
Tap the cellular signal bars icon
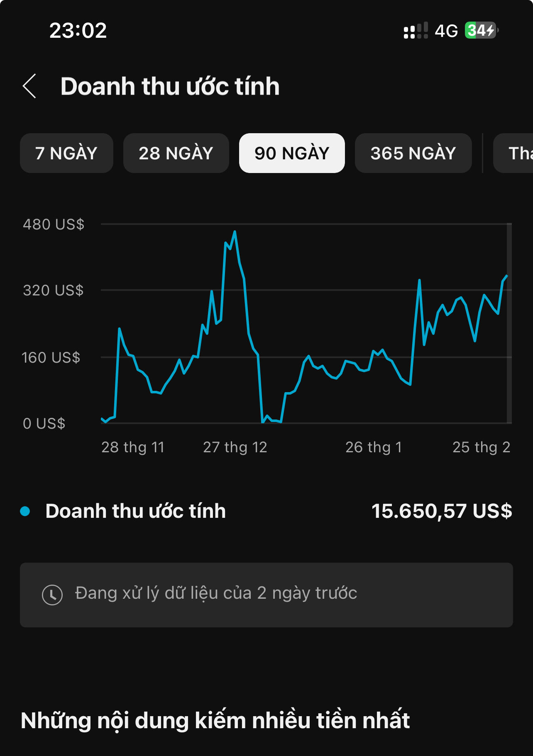[416, 31]
